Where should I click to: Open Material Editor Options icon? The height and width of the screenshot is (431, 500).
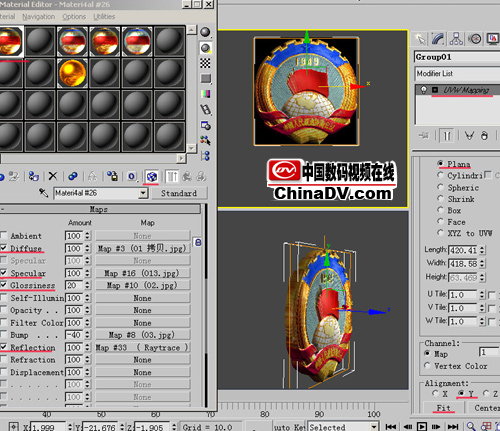[205, 125]
